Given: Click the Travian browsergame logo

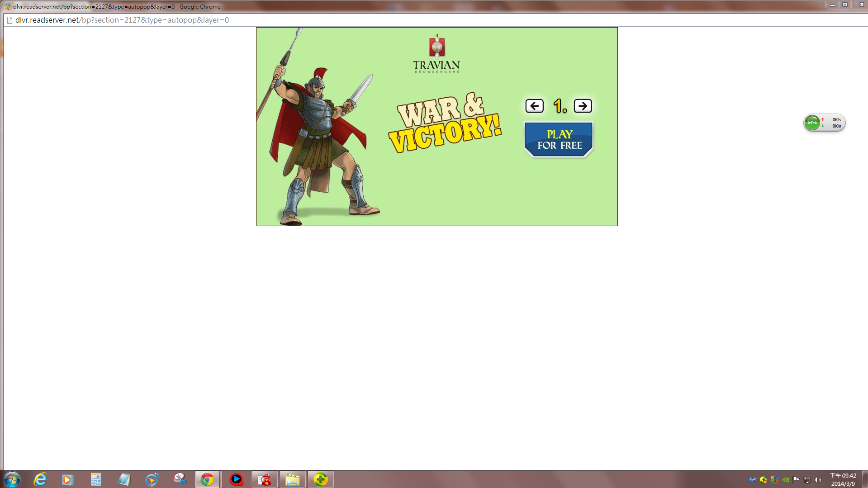Looking at the screenshot, I should (436, 53).
